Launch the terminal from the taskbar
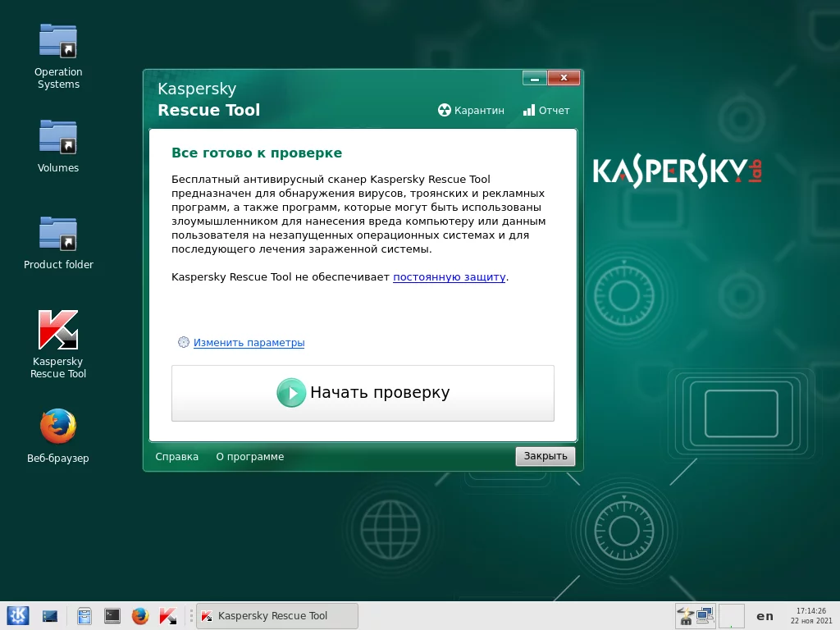This screenshot has width=840, height=630. pos(112,616)
